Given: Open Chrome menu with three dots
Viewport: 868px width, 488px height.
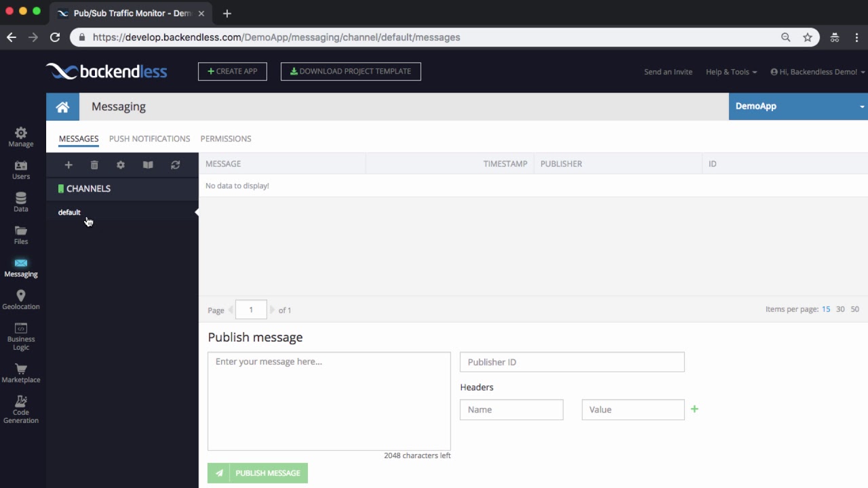Looking at the screenshot, I should (x=857, y=37).
